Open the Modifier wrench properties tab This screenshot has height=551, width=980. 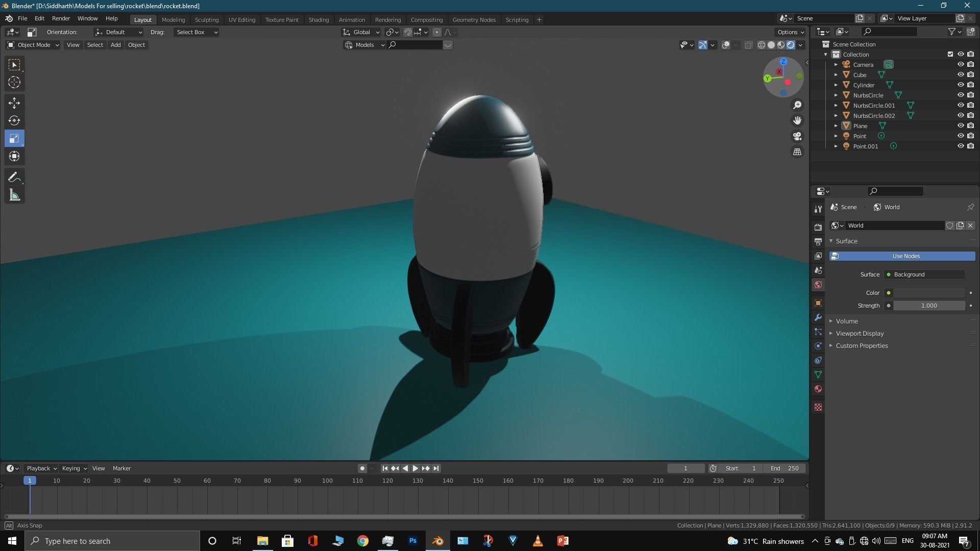coord(818,317)
